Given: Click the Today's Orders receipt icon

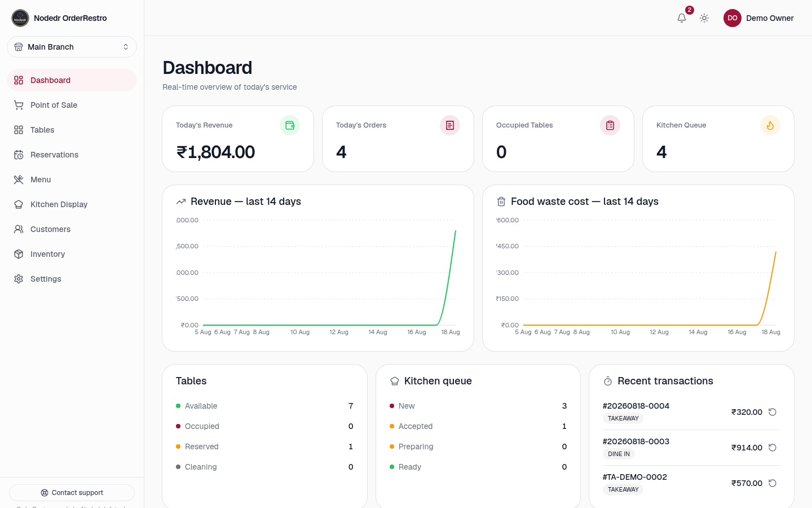Looking at the screenshot, I should pyautogui.click(x=450, y=125).
